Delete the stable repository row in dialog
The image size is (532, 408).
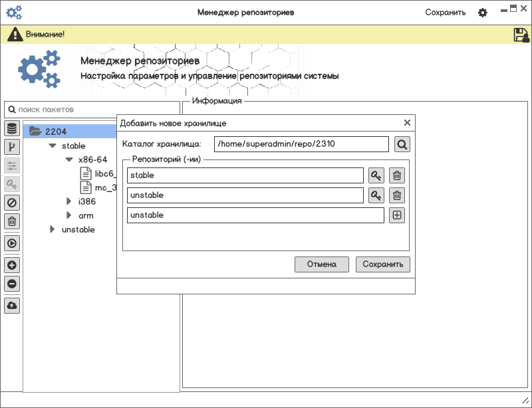pos(397,175)
